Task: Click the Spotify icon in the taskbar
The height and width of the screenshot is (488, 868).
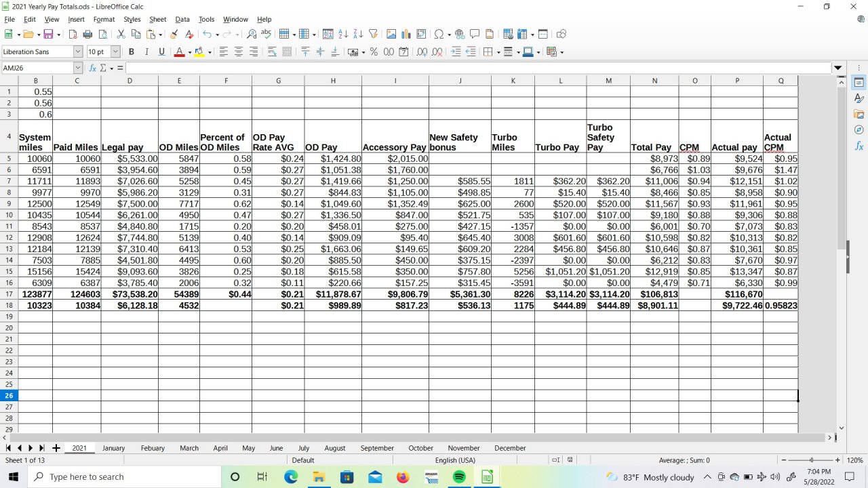Action: (x=459, y=477)
